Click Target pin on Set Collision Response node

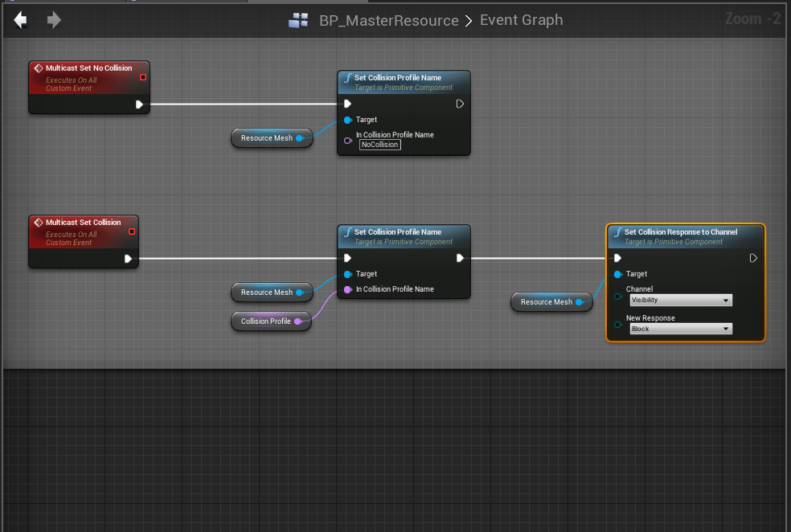click(x=617, y=274)
